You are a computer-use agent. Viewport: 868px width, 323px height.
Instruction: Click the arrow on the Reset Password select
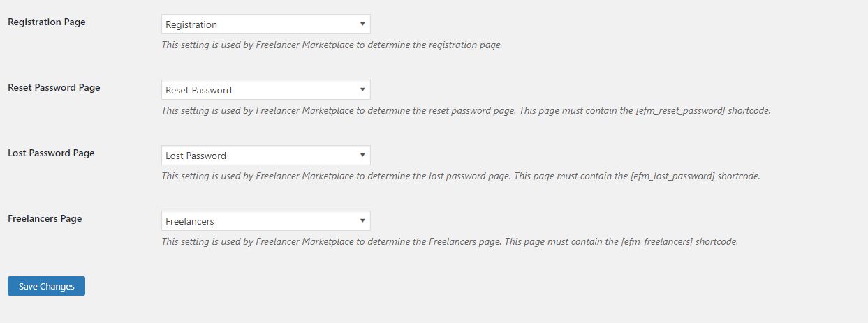click(362, 90)
